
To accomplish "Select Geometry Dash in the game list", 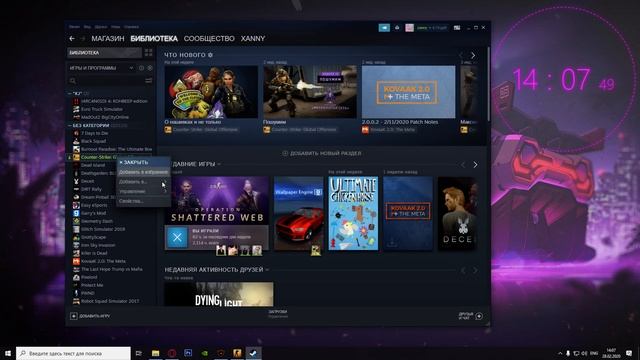I will pyautogui.click(x=97, y=221).
